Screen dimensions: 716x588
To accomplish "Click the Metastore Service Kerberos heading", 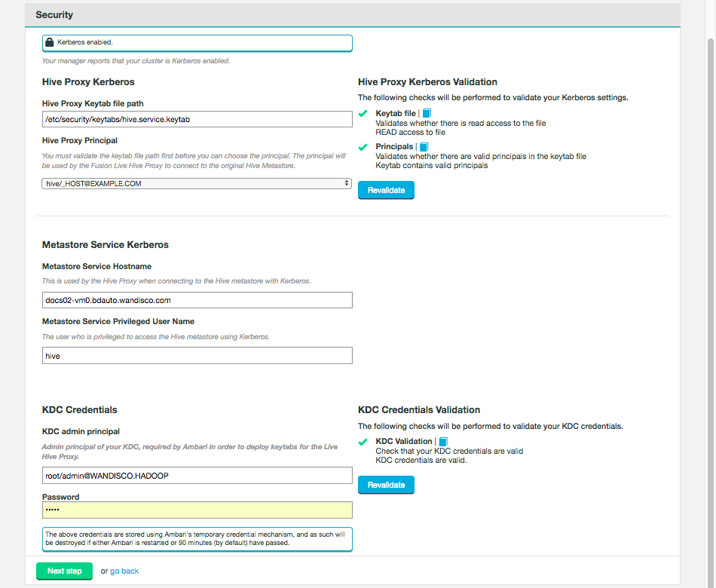I will point(106,245).
